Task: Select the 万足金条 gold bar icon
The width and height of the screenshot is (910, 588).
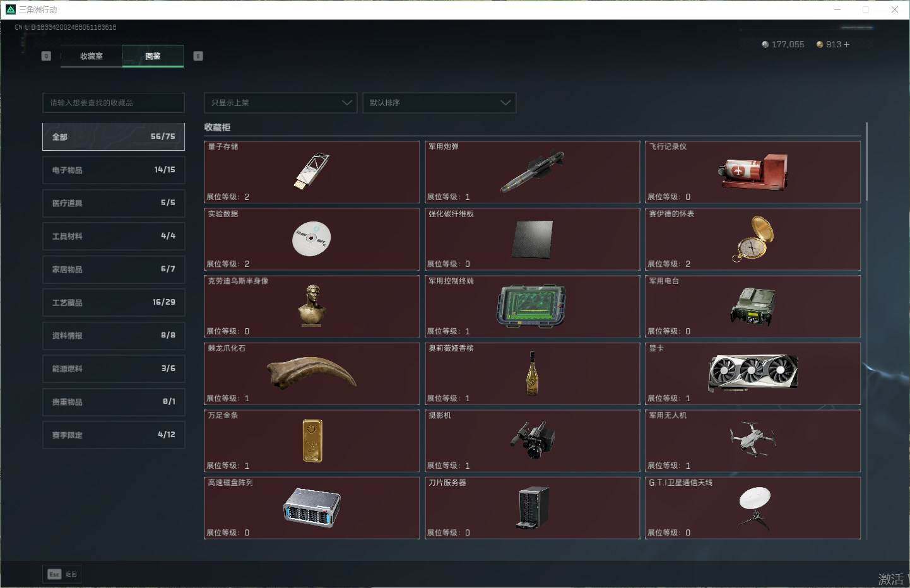Action: point(312,440)
